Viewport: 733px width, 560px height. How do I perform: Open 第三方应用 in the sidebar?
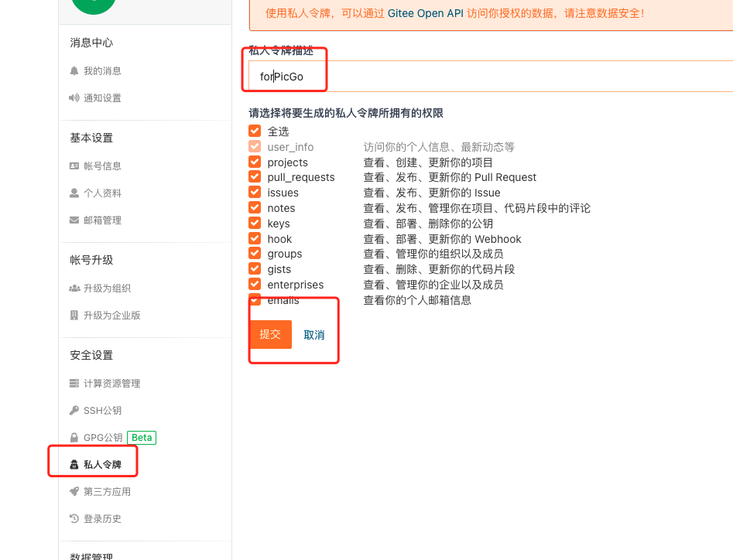click(x=107, y=492)
